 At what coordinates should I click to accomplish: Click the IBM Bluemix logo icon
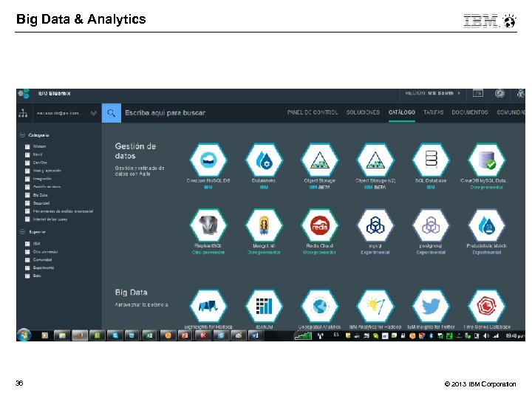click(x=24, y=94)
